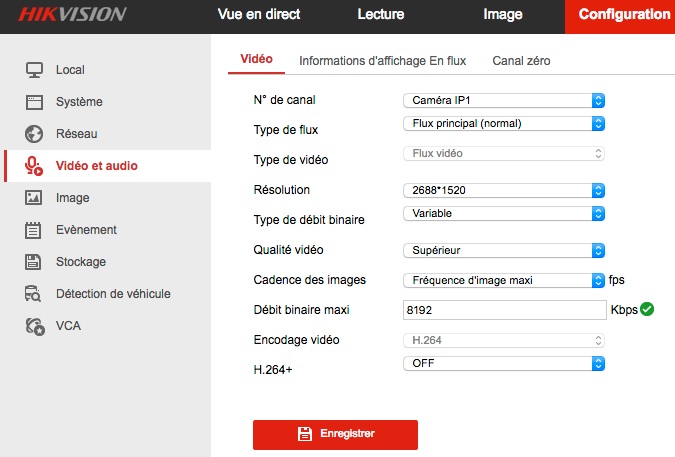Click the Système window icon

(x=35, y=102)
